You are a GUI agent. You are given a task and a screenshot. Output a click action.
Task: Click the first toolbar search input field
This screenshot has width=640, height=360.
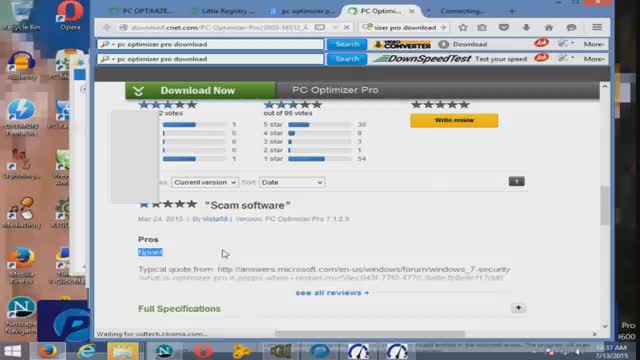210,44
